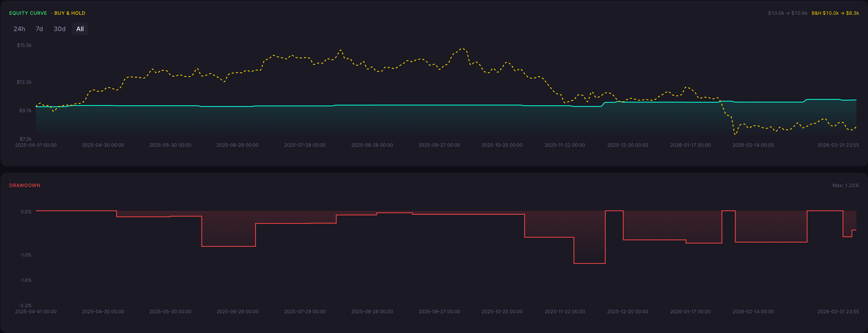868x333 pixels.
Task: Click the DRAWDOWN panel title
Action: pos(24,185)
